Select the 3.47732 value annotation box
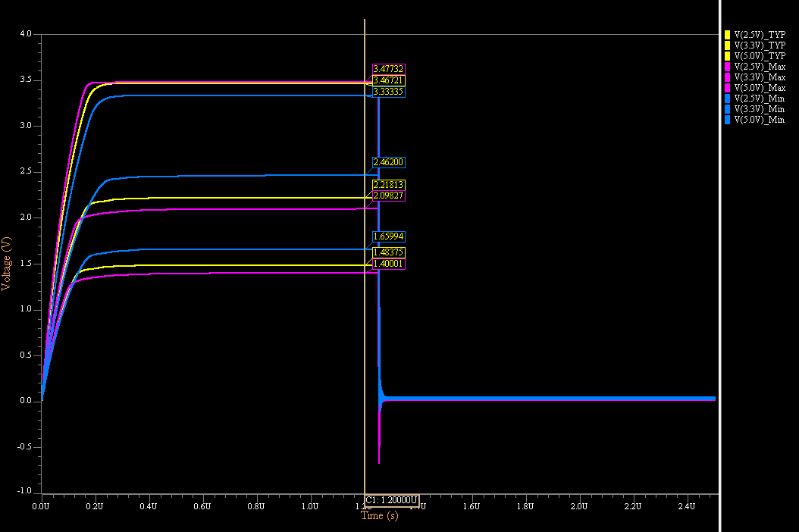Screen dimensions: 799x532 (387, 67)
